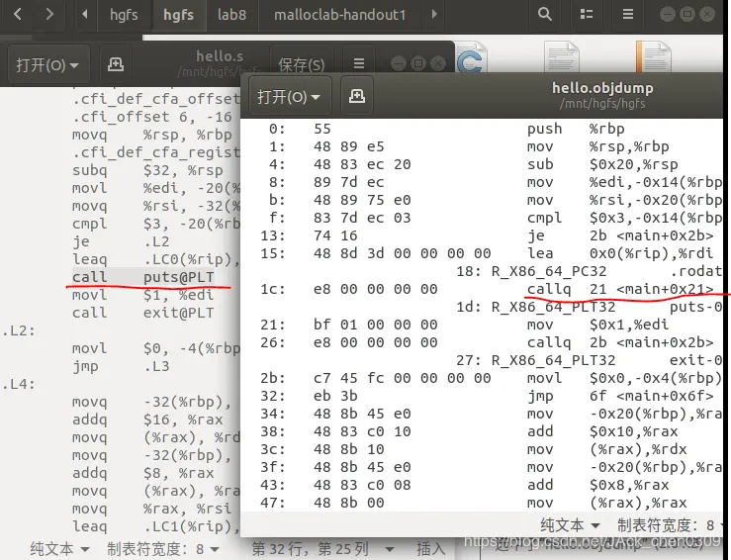Viewport: 731px width, 560px height.
Task: Click the '.L4:' label in hello.s
Action: (19, 384)
